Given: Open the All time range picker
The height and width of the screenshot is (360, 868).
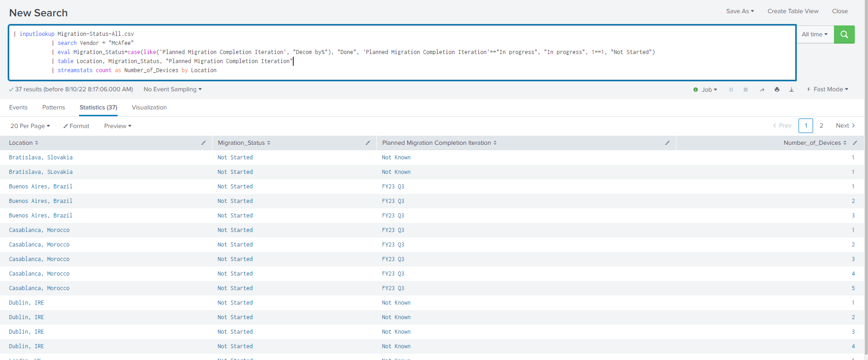Looking at the screenshot, I should click(814, 35).
